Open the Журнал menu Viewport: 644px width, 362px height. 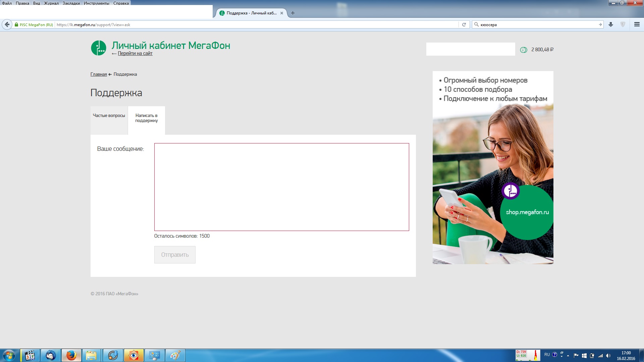tap(51, 3)
